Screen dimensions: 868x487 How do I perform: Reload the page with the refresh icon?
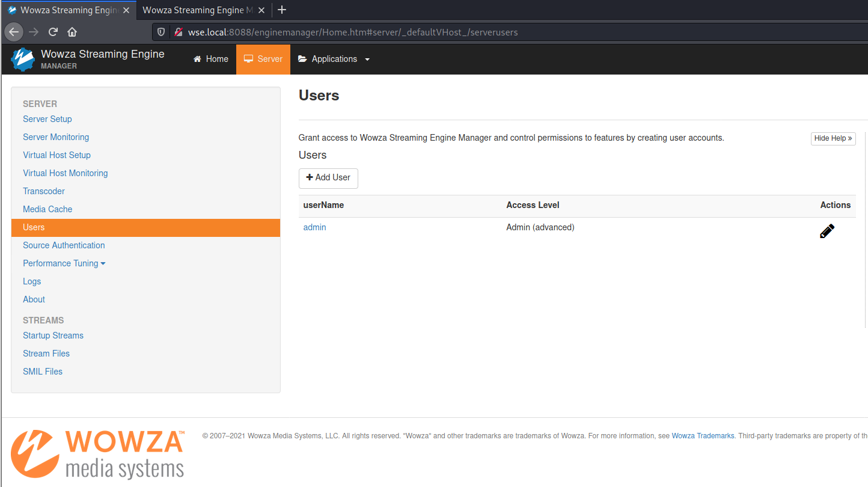point(53,32)
